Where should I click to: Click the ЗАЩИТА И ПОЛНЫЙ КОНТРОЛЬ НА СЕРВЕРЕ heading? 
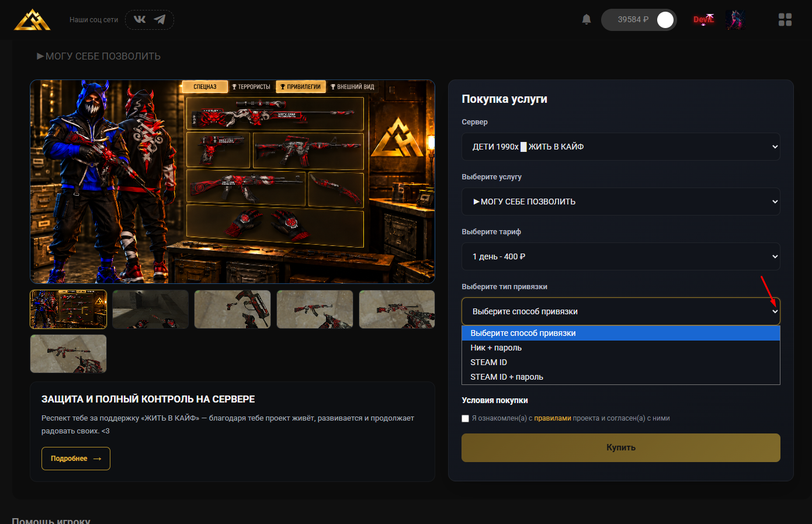pos(148,399)
